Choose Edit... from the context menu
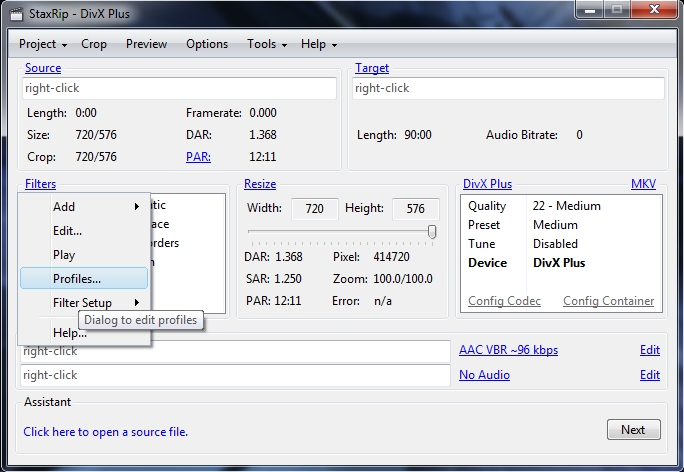The width and height of the screenshot is (684, 472). click(x=84, y=231)
